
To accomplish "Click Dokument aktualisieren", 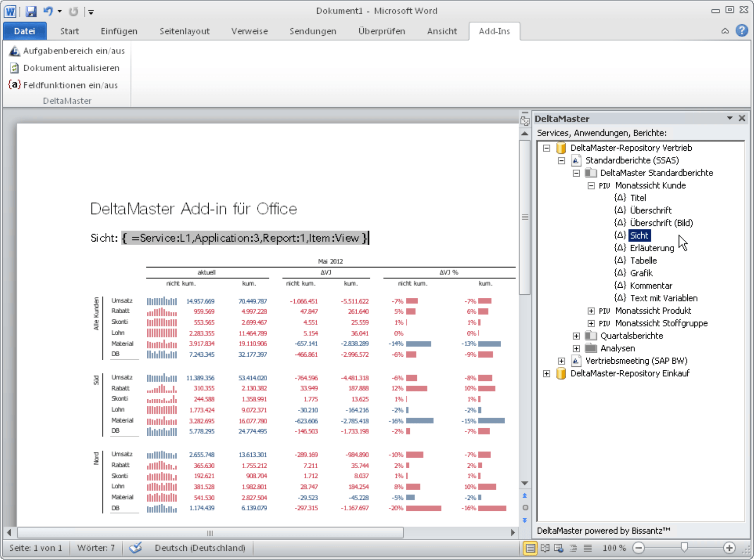I will click(65, 68).
